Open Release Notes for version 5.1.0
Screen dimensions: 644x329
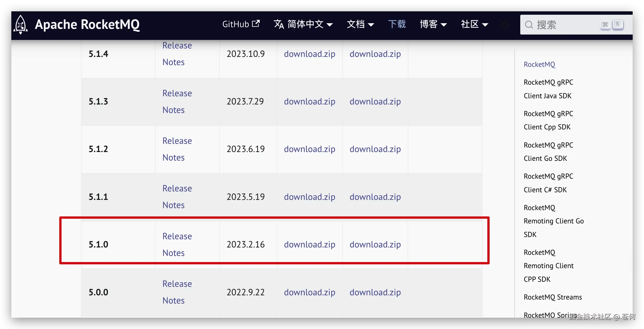pyautogui.click(x=177, y=244)
